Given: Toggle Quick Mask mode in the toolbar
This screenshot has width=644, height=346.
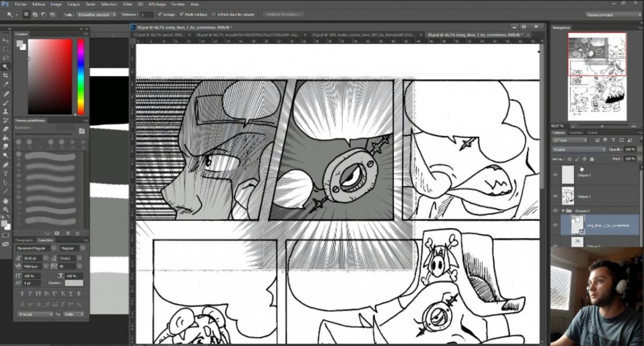Looking at the screenshot, I should [6, 235].
